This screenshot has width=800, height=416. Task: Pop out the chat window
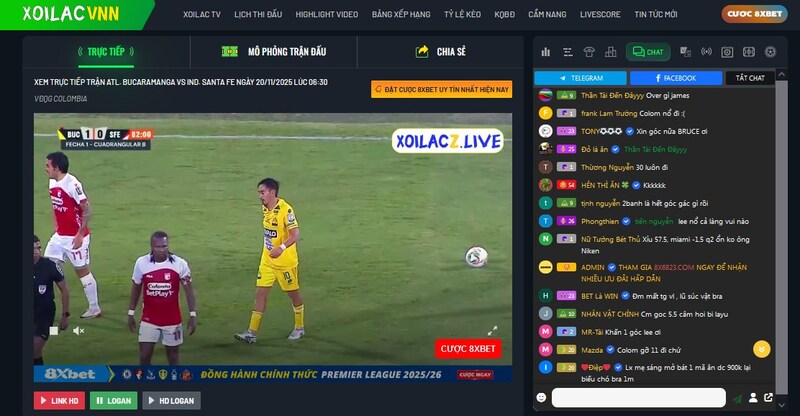[768, 398]
